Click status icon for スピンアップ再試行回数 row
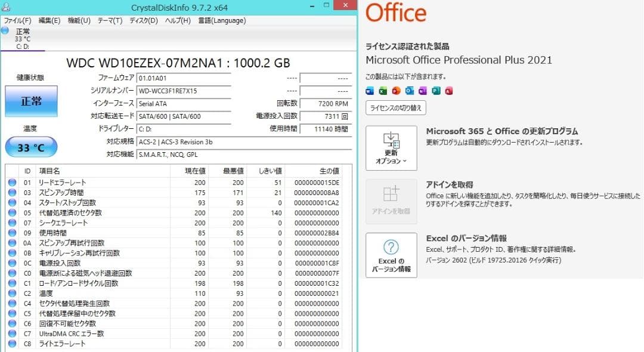Image resolution: width=644 pixels, height=352 pixels. click(x=13, y=243)
